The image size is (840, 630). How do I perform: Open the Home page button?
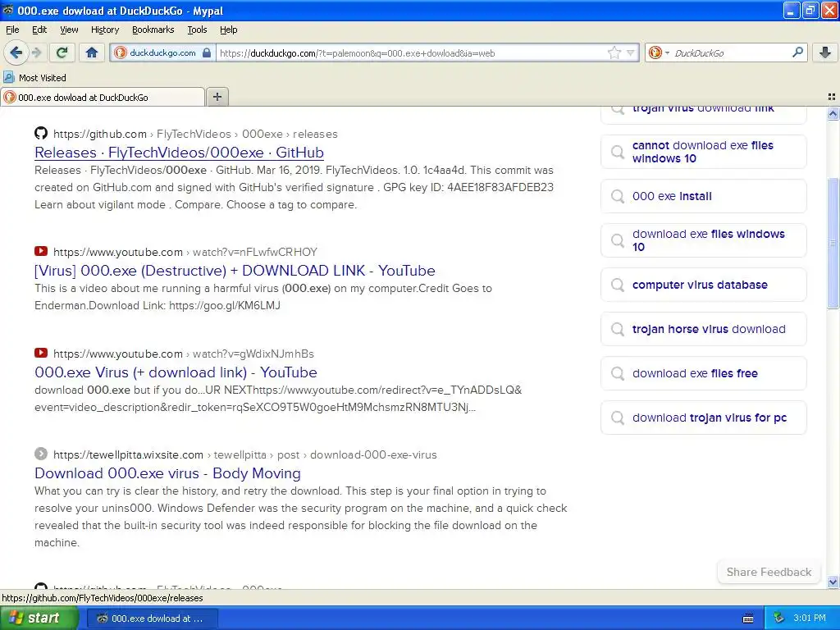(x=92, y=52)
